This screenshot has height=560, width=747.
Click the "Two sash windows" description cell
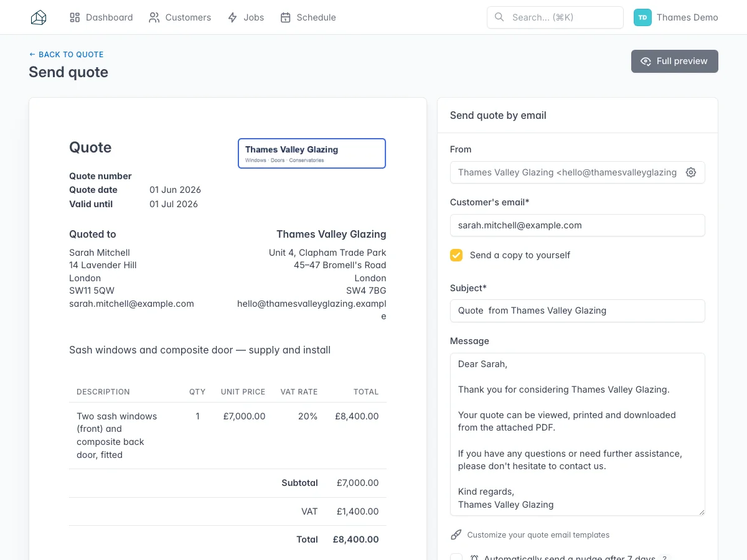pos(116,436)
